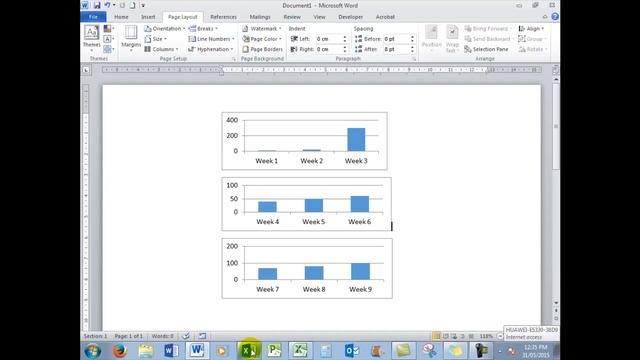This screenshot has width=640, height=360.
Task: Click the vertical scrollbar down arrow
Action: [556, 303]
